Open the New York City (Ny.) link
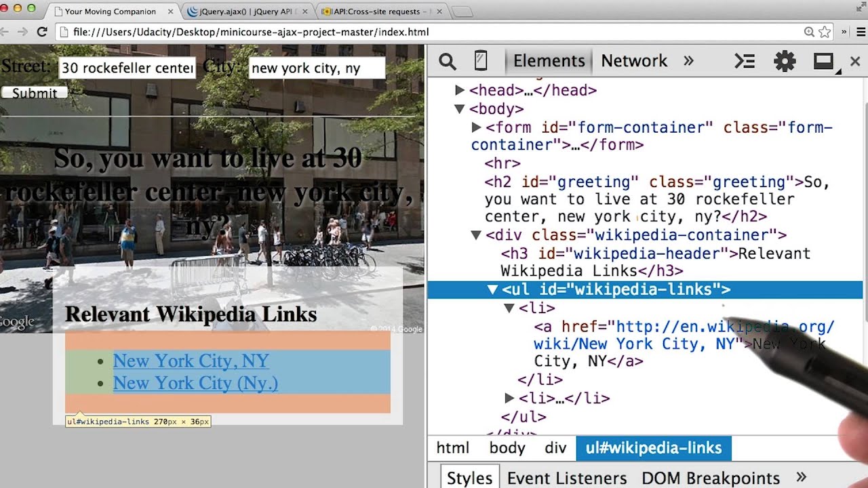The height and width of the screenshot is (488, 868). (195, 383)
